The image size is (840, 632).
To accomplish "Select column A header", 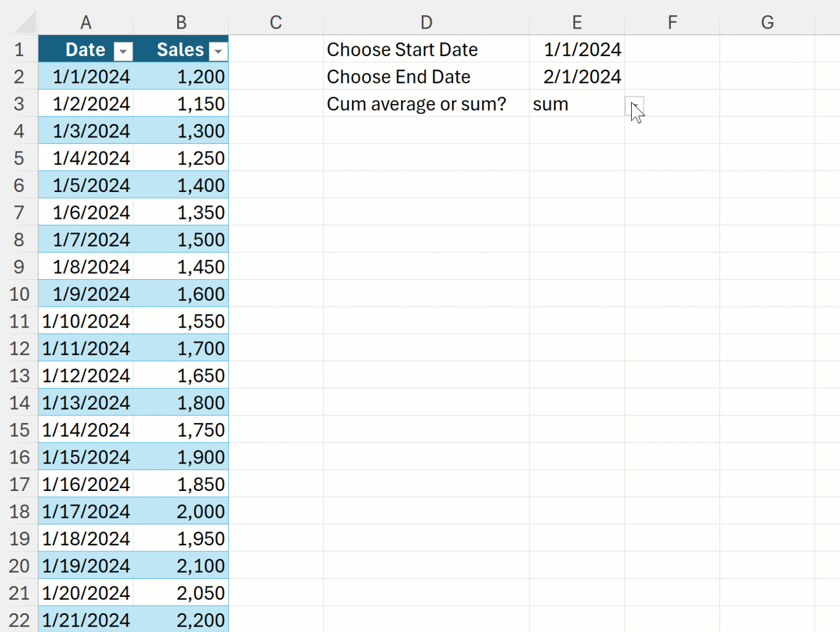I will click(x=85, y=22).
